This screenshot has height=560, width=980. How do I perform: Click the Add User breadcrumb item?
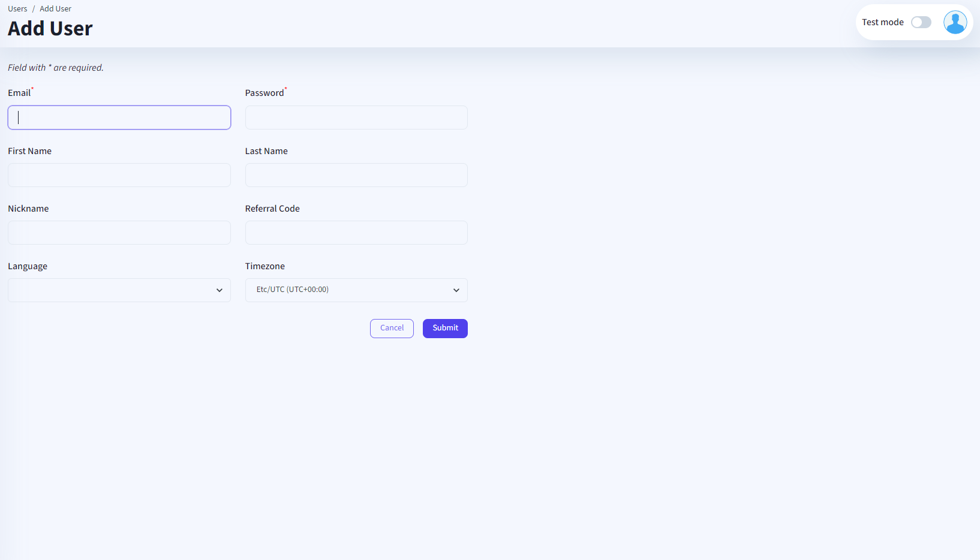coord(55,9)
